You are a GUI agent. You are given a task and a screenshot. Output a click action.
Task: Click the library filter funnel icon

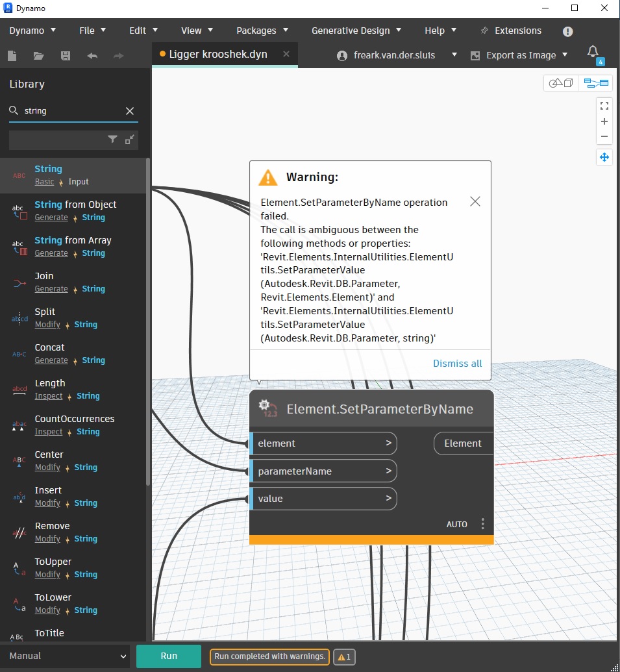112,139
